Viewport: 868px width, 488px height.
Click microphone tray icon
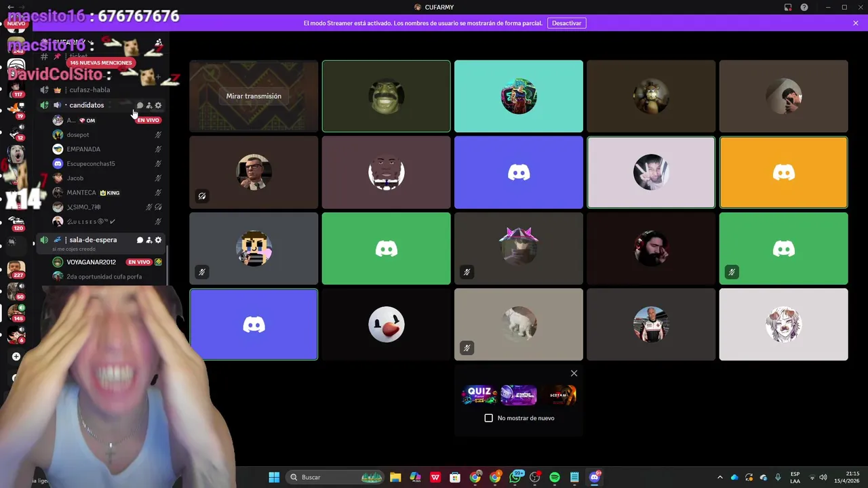point(778,477)
